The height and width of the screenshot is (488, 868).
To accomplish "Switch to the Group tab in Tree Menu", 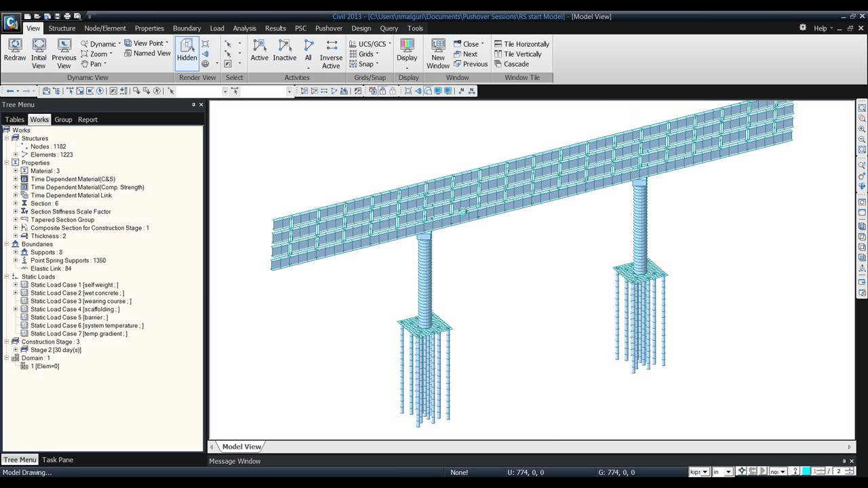I will click(63, 120).
